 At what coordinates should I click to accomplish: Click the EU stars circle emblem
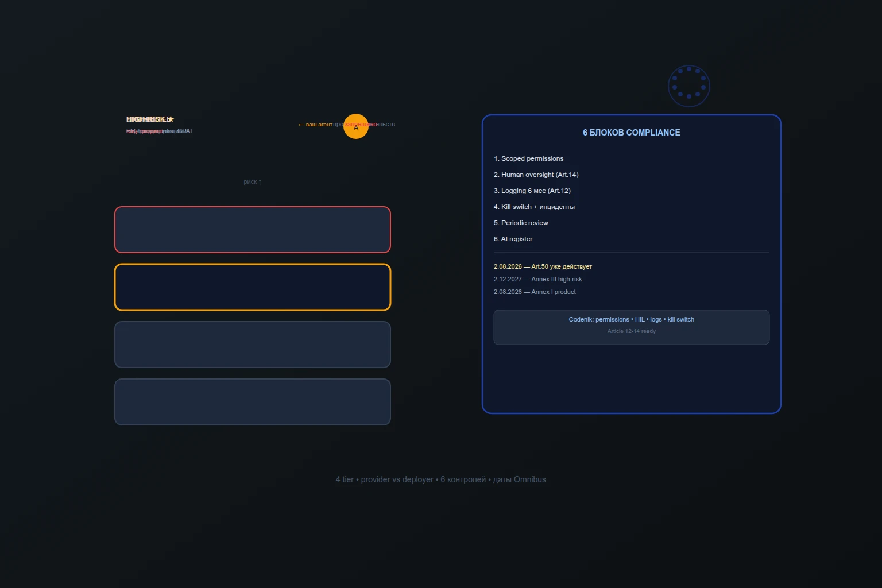[689, 86]
